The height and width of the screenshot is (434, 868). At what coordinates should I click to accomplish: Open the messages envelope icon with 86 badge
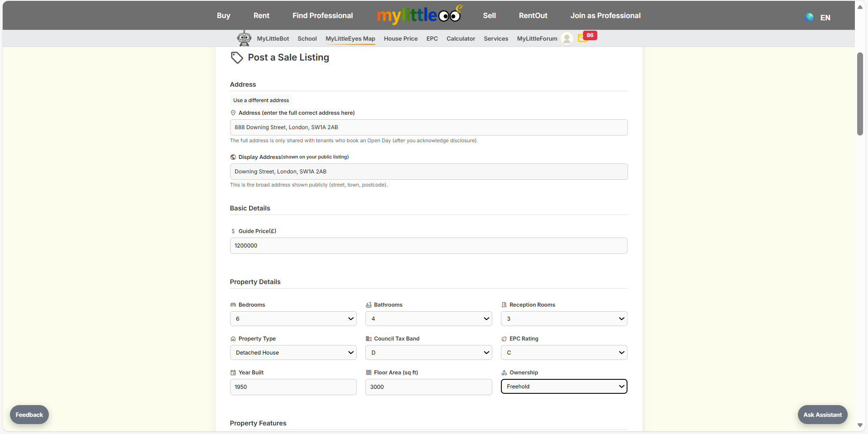[x=583, y=38]
